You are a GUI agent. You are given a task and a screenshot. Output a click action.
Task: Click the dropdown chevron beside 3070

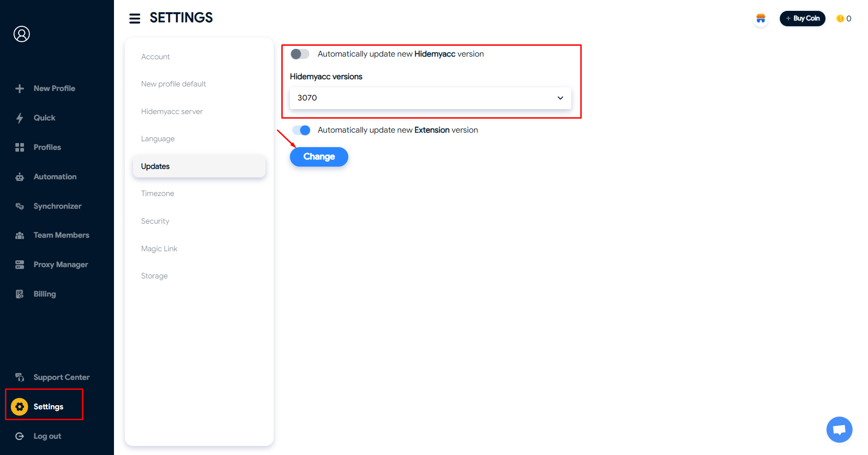(x=560, y=98)
